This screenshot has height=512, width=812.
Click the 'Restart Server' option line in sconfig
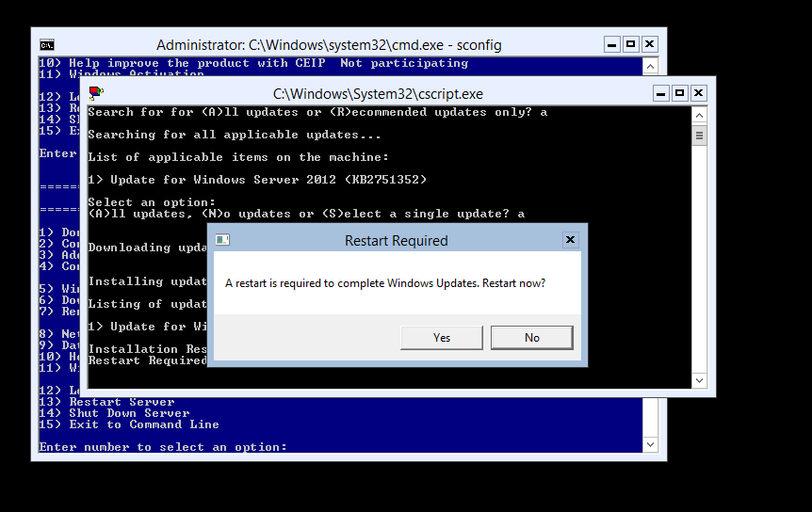107,402
